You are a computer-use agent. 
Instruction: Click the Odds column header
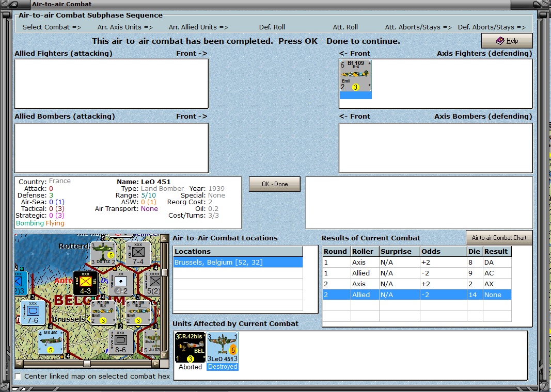pyautogui.click(x=444, y=251)
